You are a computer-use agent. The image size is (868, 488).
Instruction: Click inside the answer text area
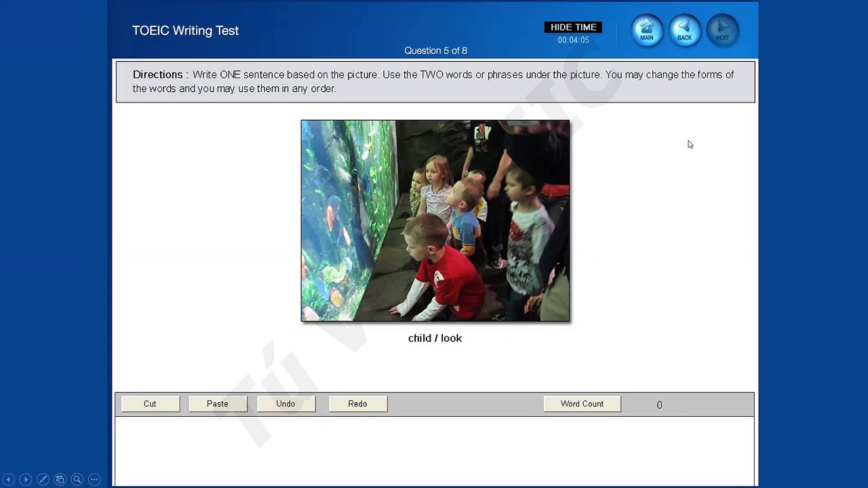point(434,451)
